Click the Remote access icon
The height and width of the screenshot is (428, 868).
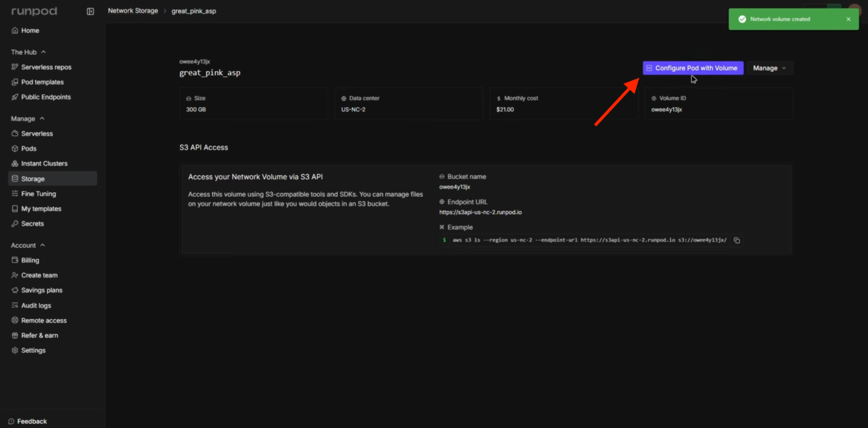click(15, 320)
